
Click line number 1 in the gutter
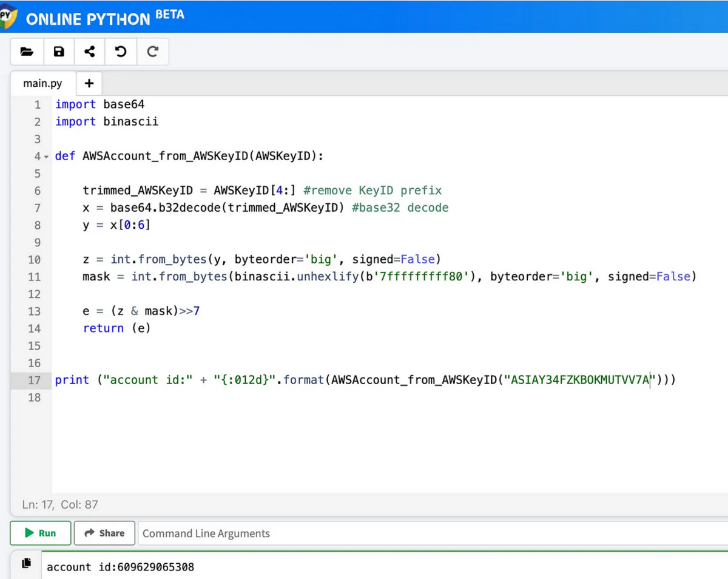[38, 104]
